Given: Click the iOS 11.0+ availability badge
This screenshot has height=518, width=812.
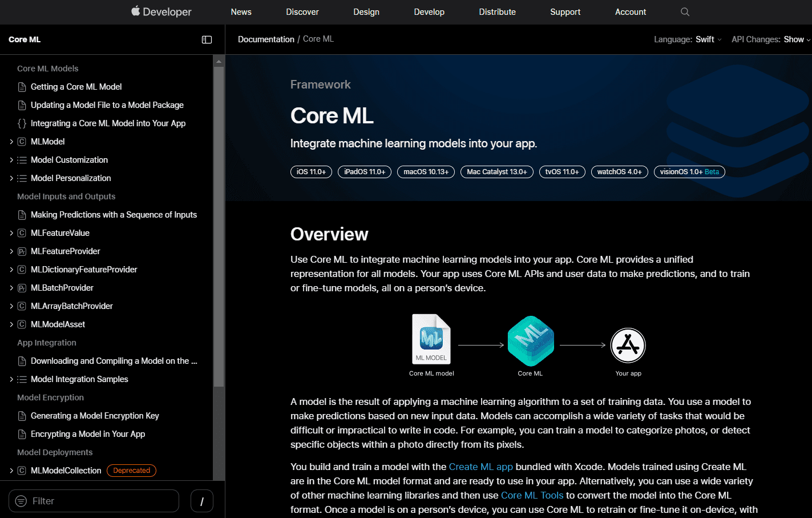Looking at the screenshot, I should [x=311, y=172].
